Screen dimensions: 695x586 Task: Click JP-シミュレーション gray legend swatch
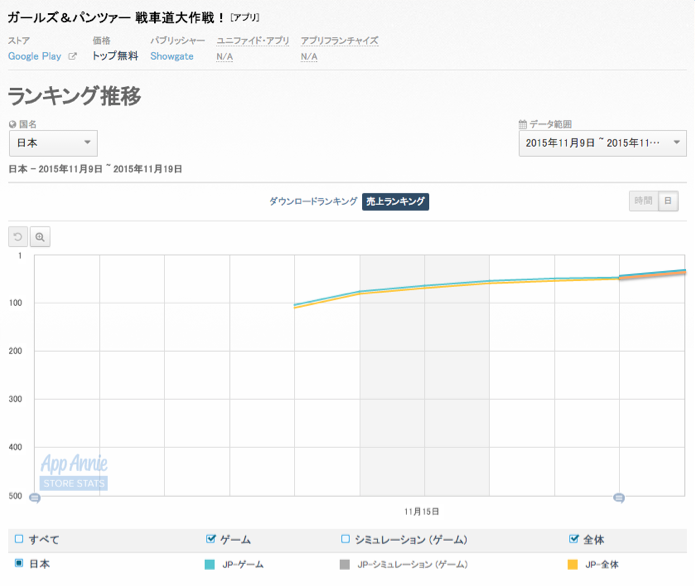(344, 564)
